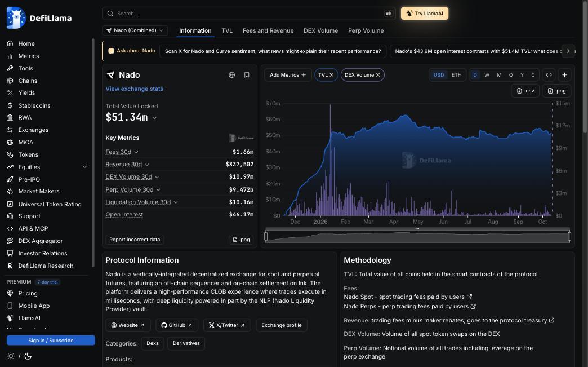Screen dimensions: 588x367
Task: Expand Revenue 30d details
Action: pos(147,165)
